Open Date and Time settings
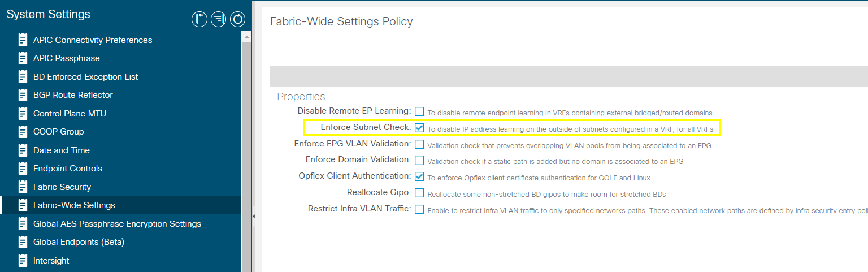868x272 pixels. coord(62,150)
